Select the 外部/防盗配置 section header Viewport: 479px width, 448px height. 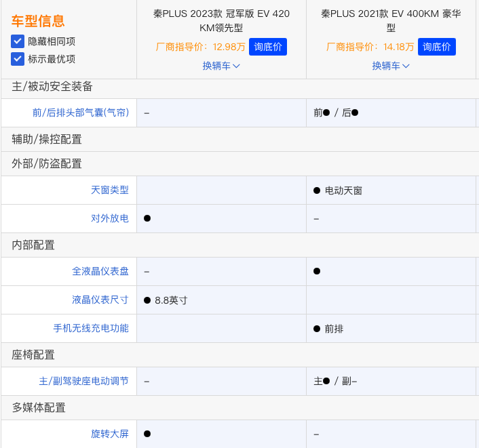coord(47,163)
